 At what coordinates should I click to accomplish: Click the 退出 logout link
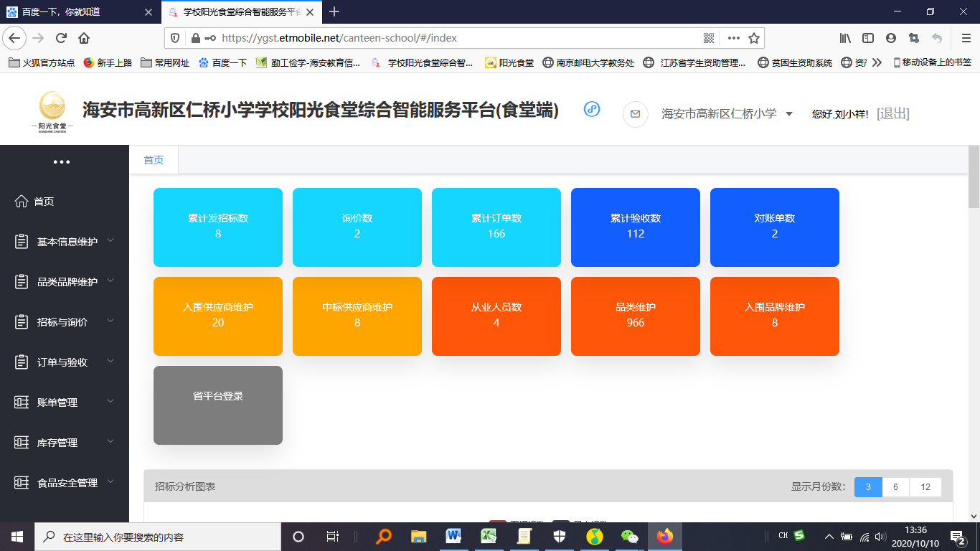click(892, 114)
